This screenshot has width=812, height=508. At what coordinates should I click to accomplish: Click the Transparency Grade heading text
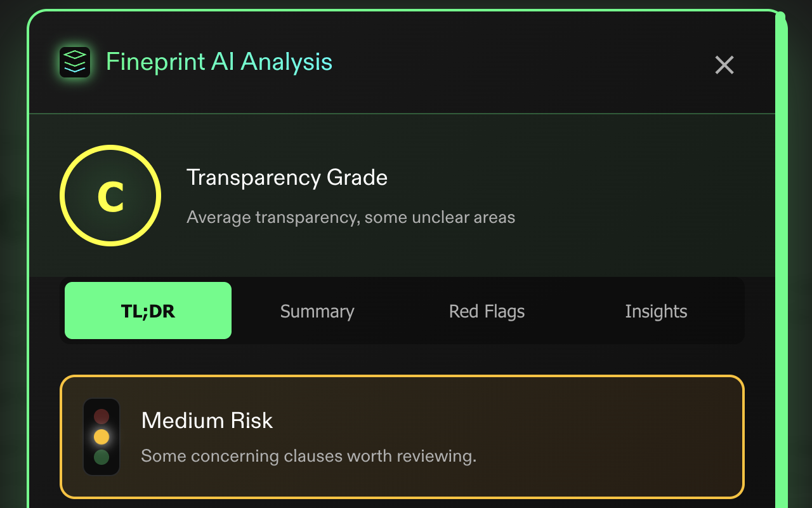pyautogui.click(x=287, y=178)
